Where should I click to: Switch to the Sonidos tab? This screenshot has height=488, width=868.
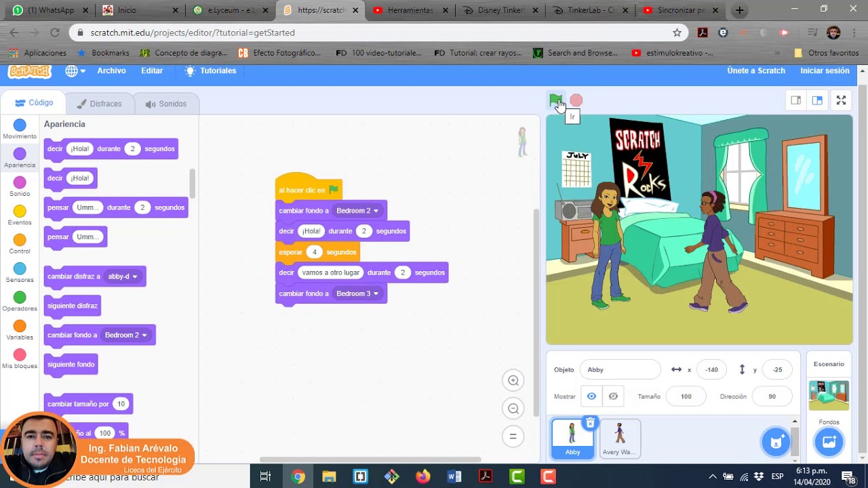tap(166, 104)
